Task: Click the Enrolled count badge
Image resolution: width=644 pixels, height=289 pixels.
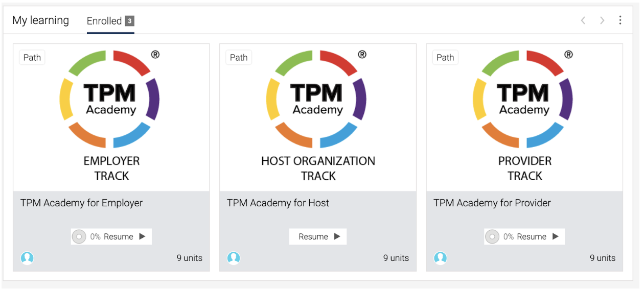Action: 130,21
